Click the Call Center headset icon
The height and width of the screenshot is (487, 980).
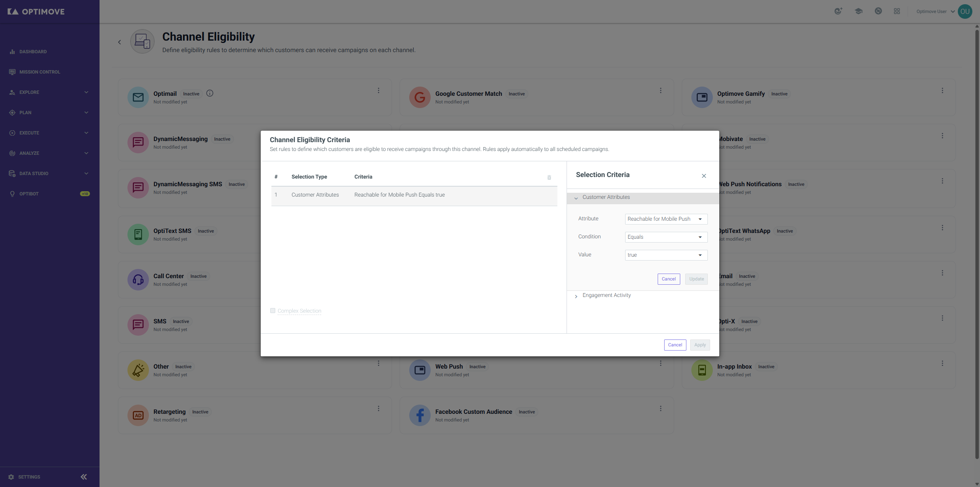[x=138, y=280]
